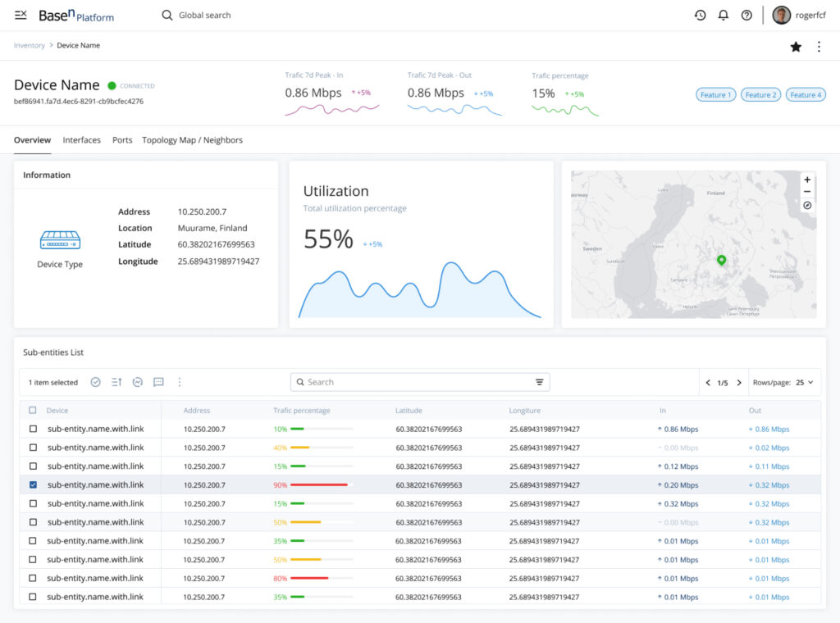Click the Feature 1 tag button
Image resolution: width=840 pixels, height=623 pixels.
click(715, 95)
